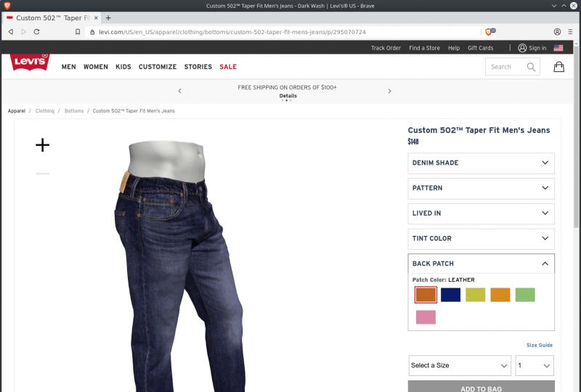Click the browser address bar URL
This screenshot has width=581, height=392.
[x=232, y=32]
